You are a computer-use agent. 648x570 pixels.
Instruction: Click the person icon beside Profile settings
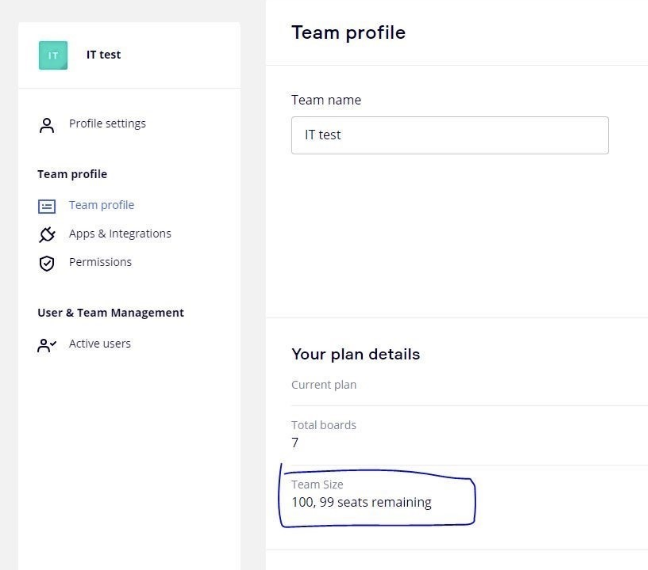coord(44,124)
